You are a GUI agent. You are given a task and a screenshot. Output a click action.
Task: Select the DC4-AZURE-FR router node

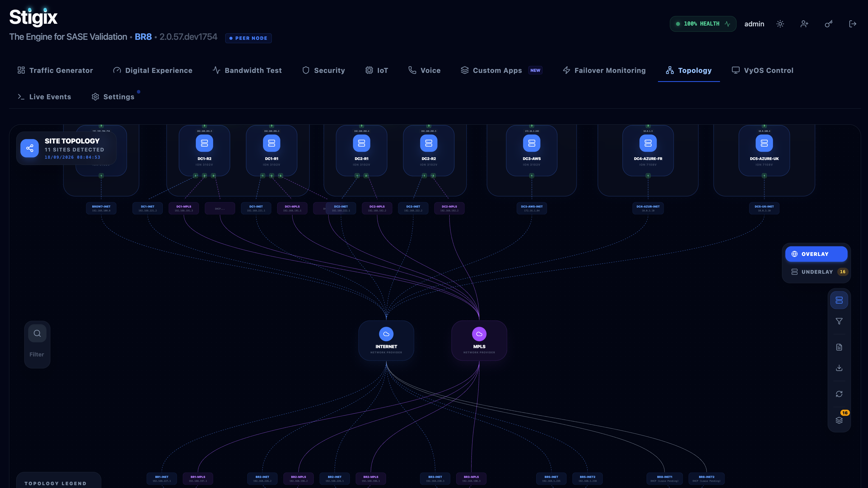[648, 150]
